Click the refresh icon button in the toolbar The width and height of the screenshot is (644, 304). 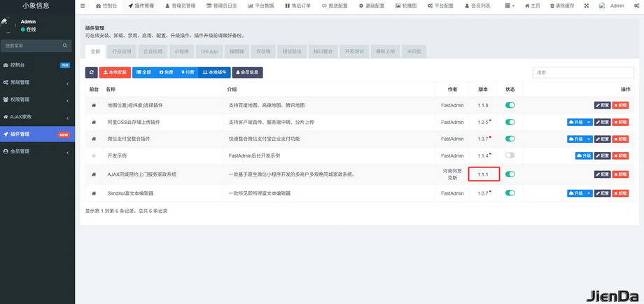(91, 72)
